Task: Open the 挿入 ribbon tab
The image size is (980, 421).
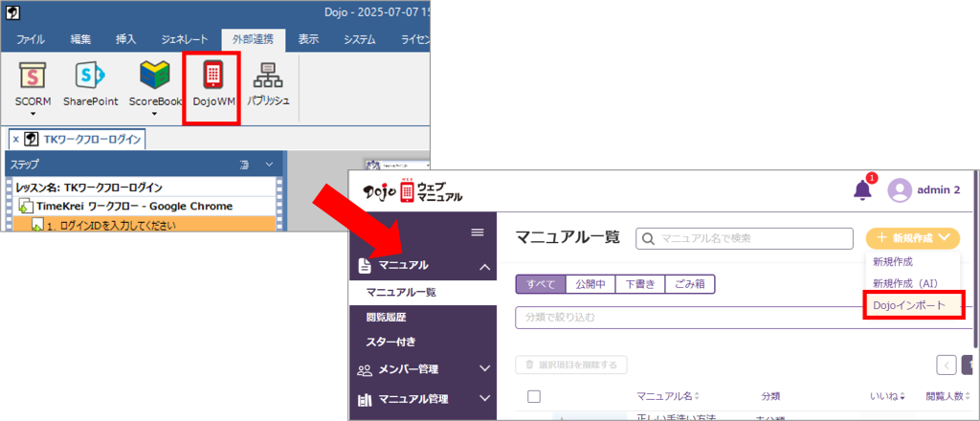Action: (x=125, y=40)
